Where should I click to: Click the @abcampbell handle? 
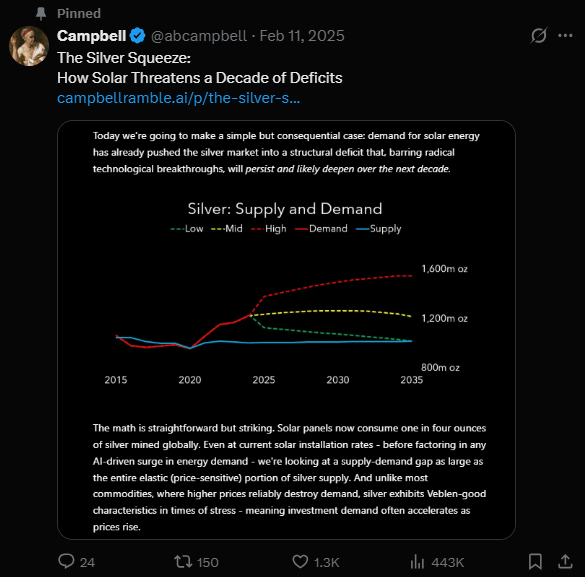pos(198,36)
